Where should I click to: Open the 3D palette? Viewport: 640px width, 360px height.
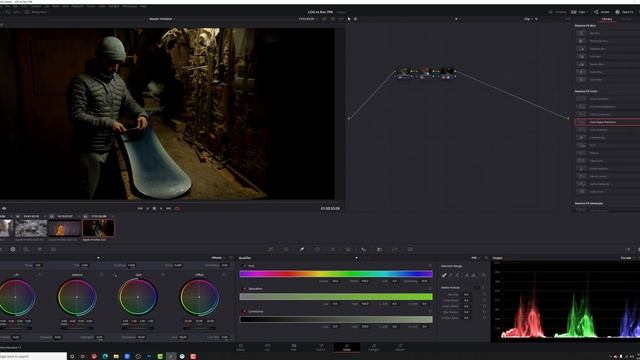[410, 249]
